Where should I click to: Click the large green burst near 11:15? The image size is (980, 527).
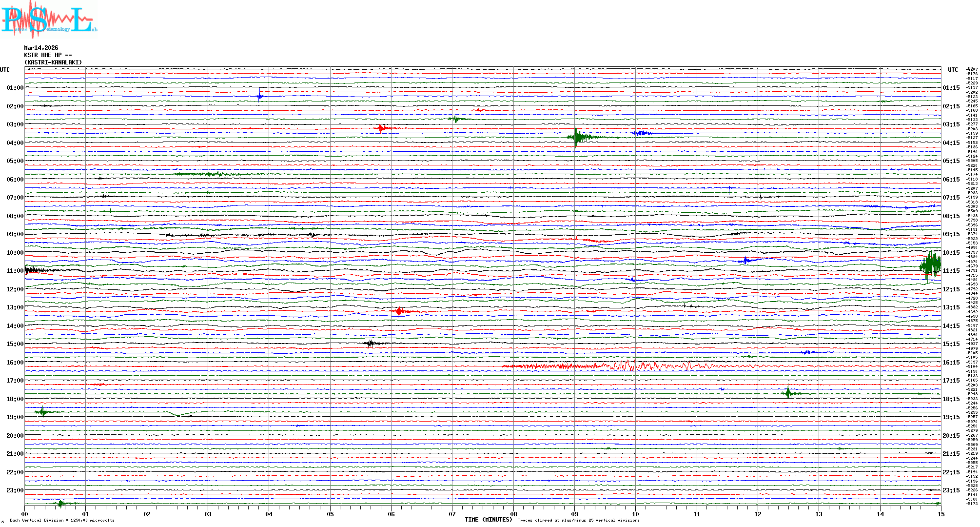pyautogui.click(x=930, y=266)
